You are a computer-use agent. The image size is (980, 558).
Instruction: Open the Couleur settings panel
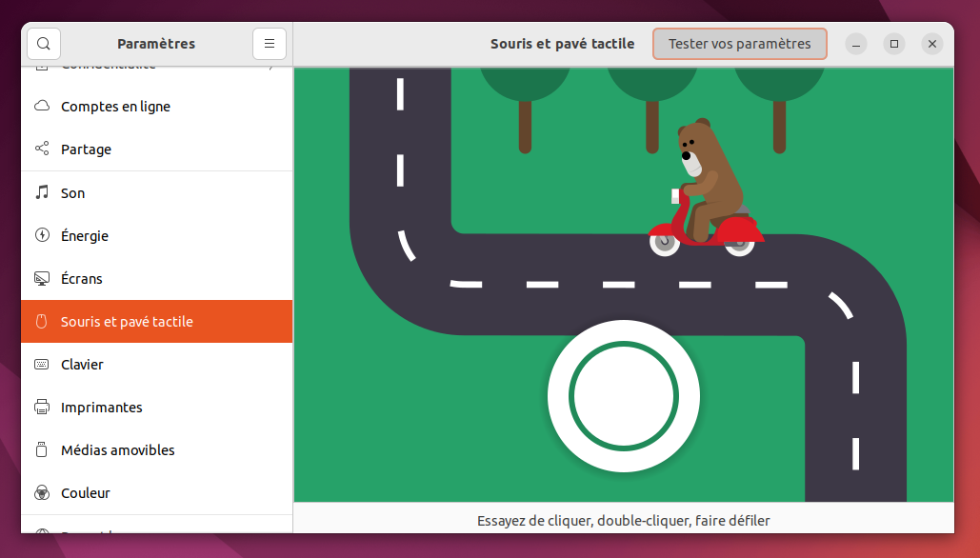click(157, 493)
